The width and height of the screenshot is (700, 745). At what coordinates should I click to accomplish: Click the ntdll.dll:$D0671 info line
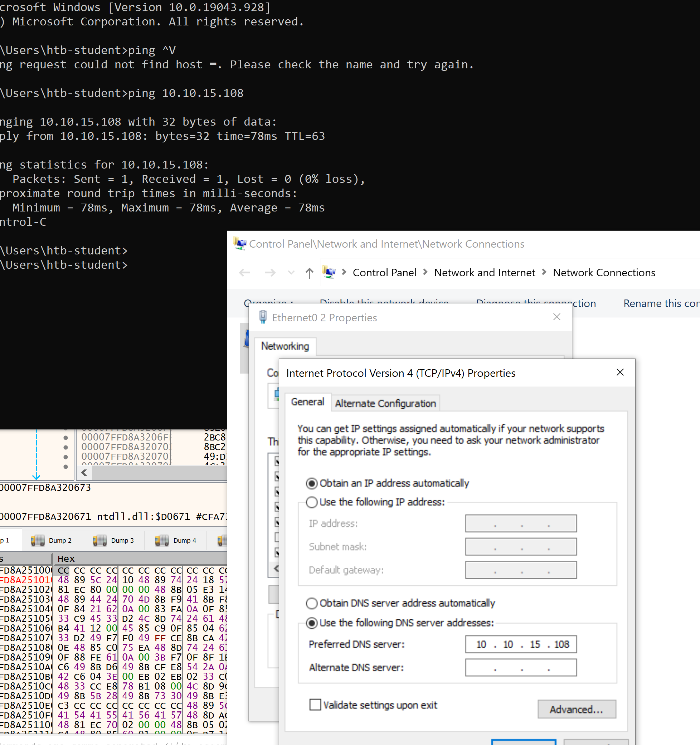coord(113,517)
